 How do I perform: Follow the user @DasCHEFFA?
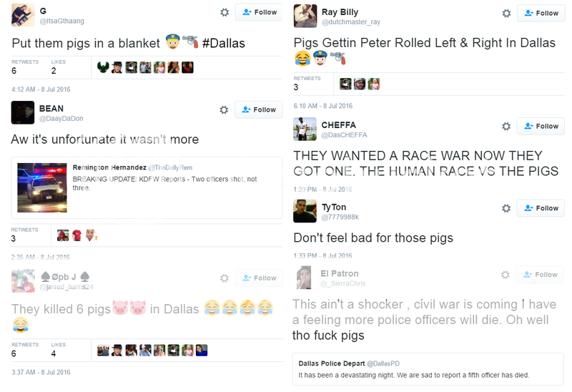pyautogui.click(x=541, y=127)
